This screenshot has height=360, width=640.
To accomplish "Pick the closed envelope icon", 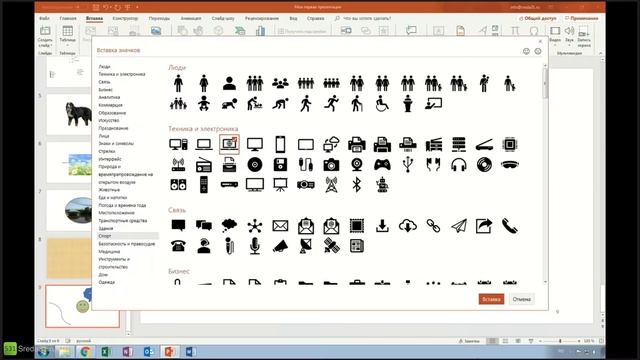I will pyautogui.click(x=280, y=226).
